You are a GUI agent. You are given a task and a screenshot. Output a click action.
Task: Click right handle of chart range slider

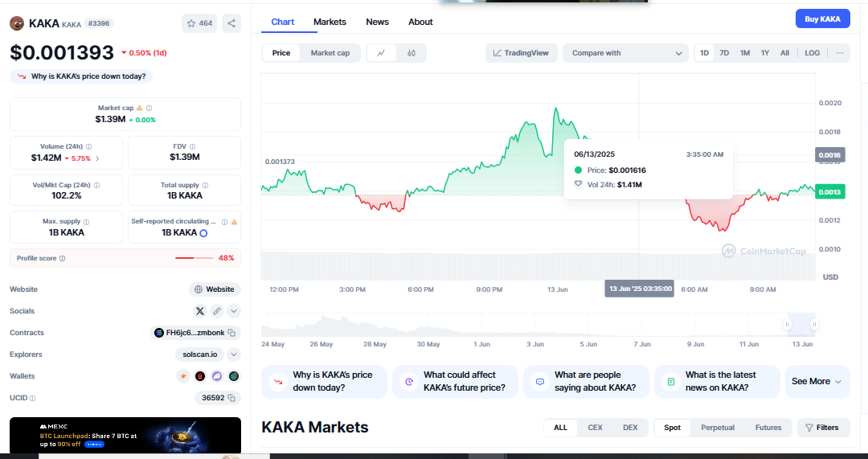click(x=814, y=325)
